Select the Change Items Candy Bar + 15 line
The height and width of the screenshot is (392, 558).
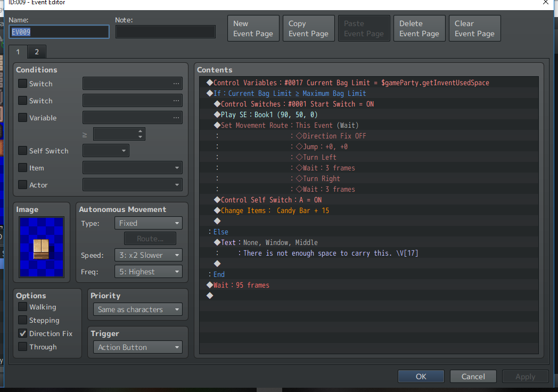pyautogui.click(x=369, y=210)
